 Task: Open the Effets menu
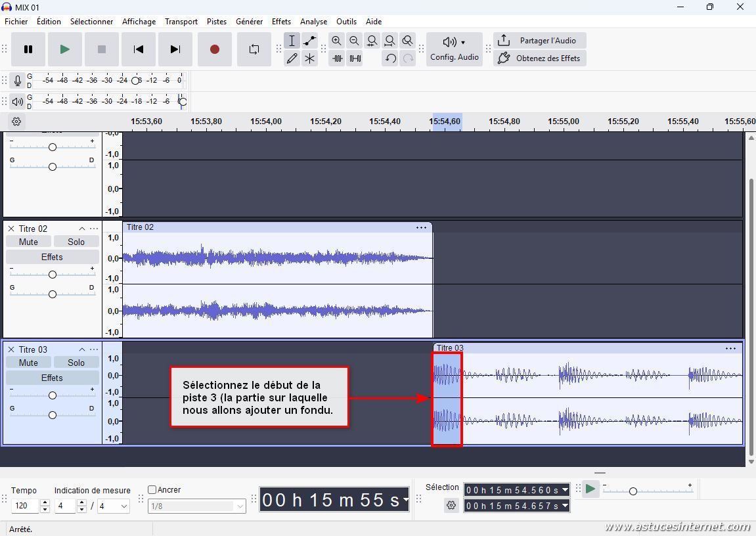coord(281,22)
